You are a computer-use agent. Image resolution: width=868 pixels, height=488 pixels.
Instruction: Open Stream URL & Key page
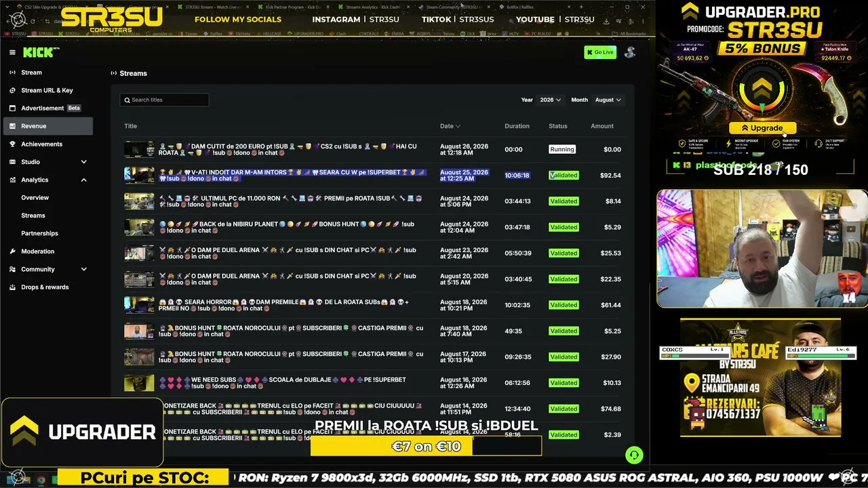pos(47,90)
